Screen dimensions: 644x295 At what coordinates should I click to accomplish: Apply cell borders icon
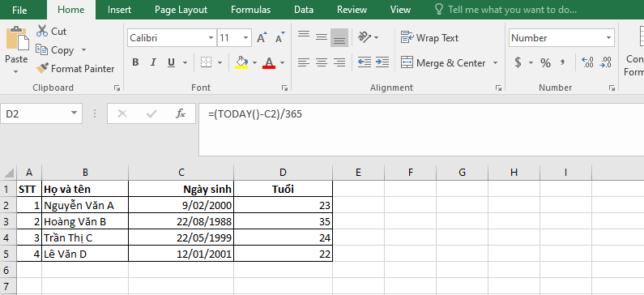coord(206,62)
